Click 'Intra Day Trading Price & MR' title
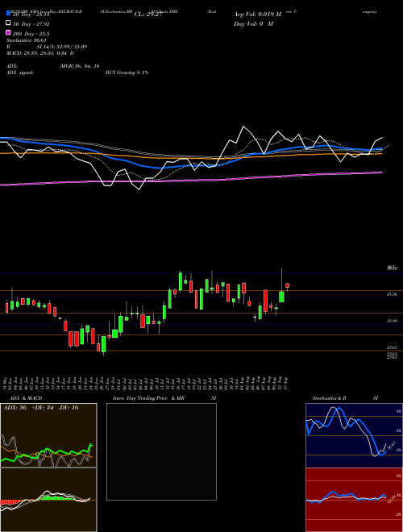403x532 pixels. (148, 398)
